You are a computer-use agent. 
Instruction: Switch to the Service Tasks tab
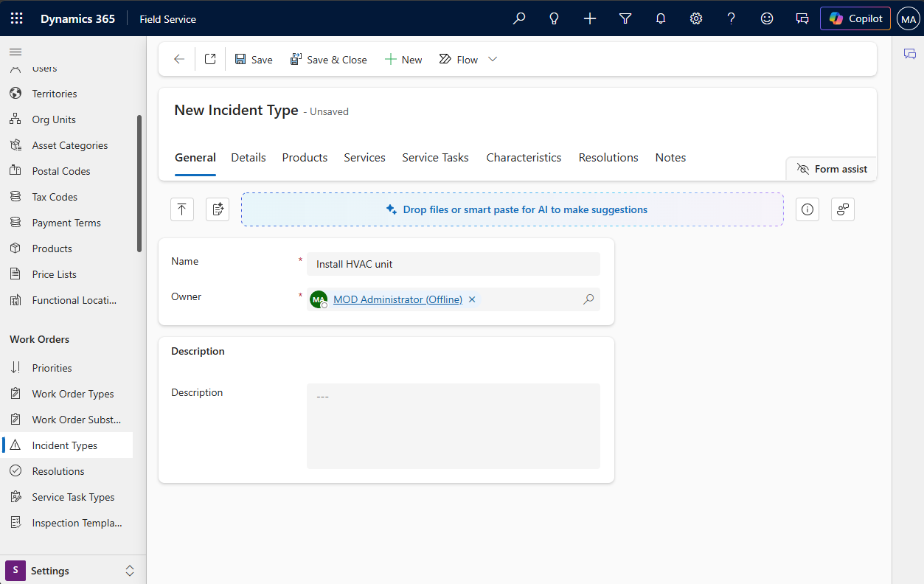435,158
